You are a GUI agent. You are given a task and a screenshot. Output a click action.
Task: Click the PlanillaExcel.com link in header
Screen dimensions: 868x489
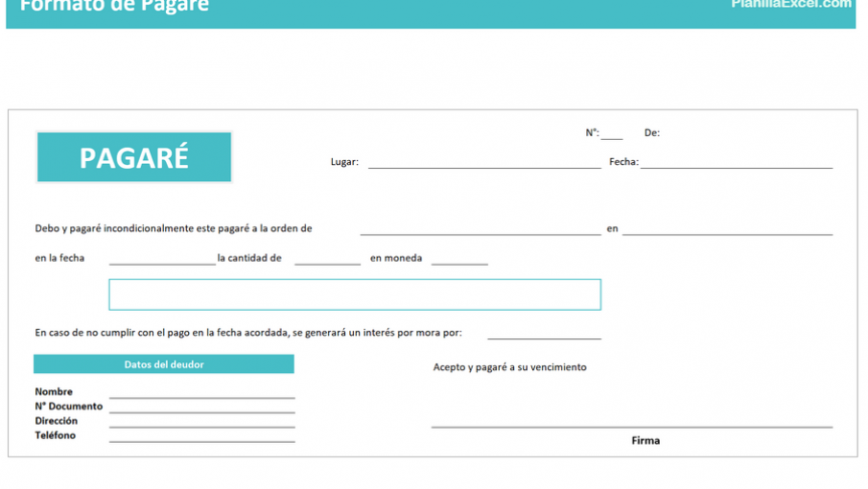coord(790,5)
